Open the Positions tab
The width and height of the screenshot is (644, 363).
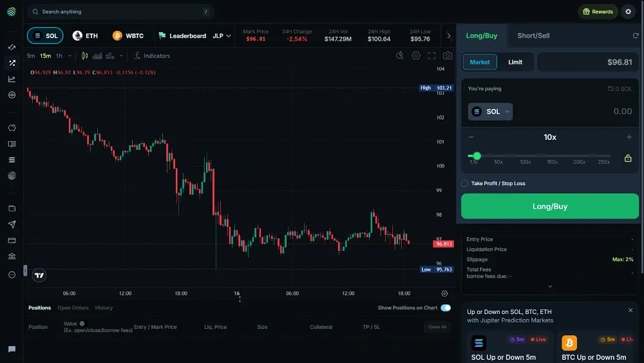point(39,308)
